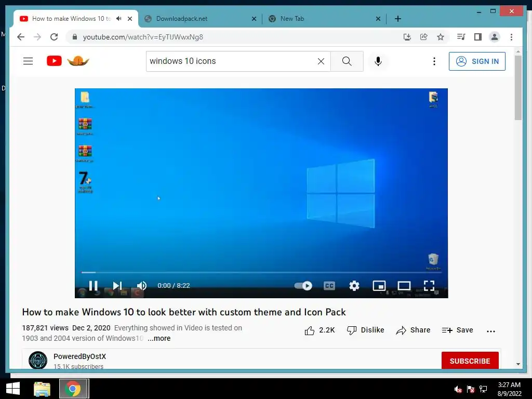Go back with the browser back arrow
Viewport: 532px width, 399px height.
(21, 37)
